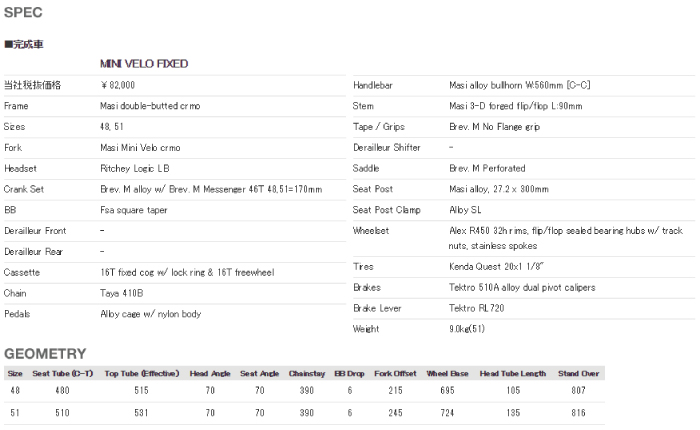Select fork offset value 215
Screen dimensions: 700x430
395,391
